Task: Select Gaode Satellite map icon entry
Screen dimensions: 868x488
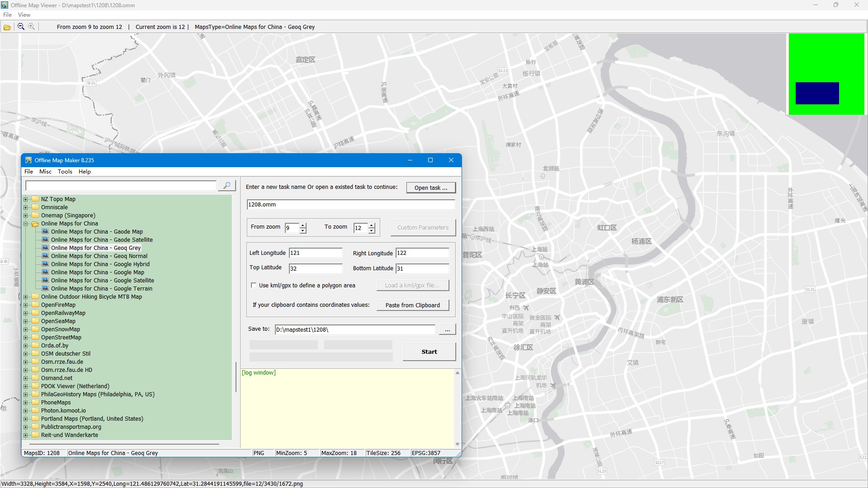Action: tap(45, 239)
